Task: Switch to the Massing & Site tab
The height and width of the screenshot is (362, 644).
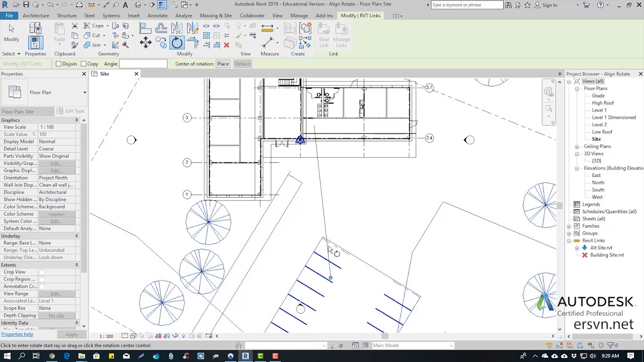Action: tap(216, 16)
